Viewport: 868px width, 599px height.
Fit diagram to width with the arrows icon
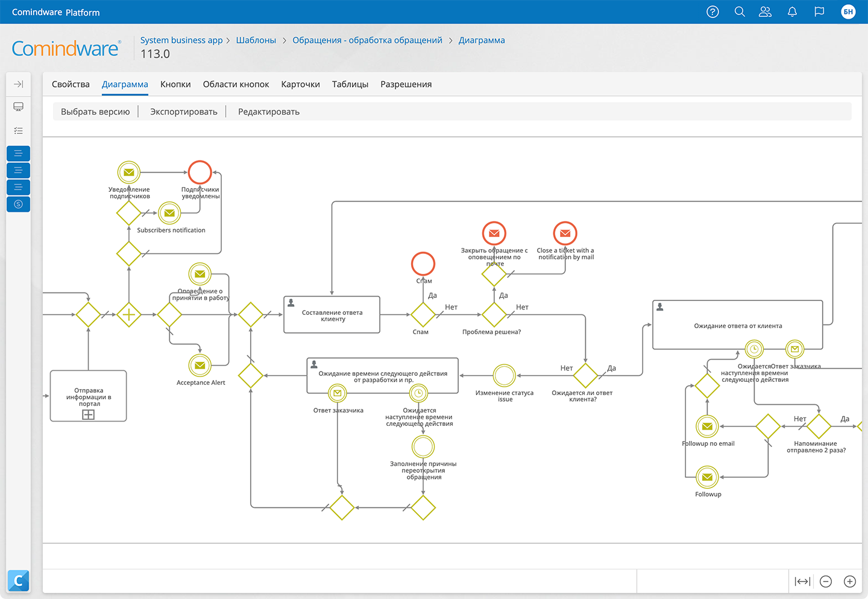(x=802, y=582)
